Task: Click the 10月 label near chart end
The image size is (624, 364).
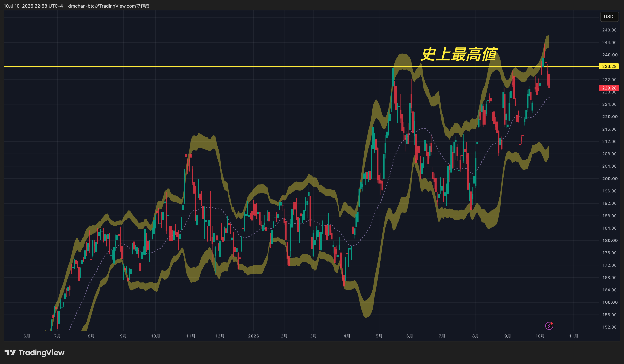Action: (x=540, y=336)
